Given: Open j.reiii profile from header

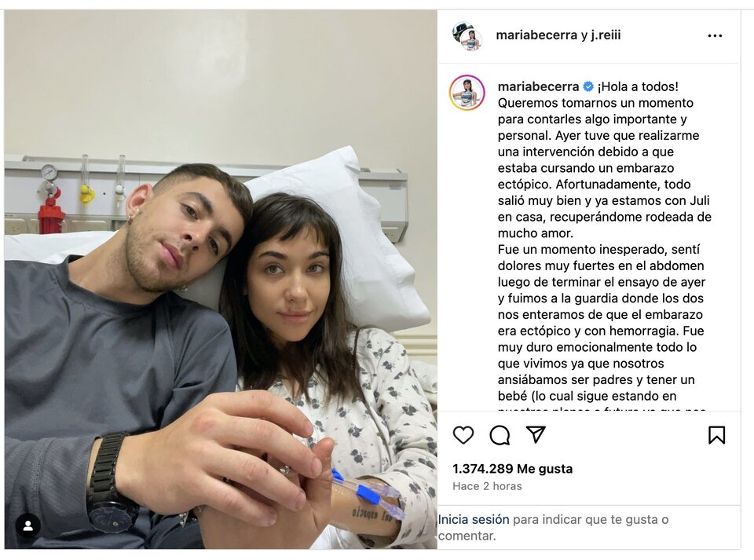Looking at the screenshot, I should 606,35.
